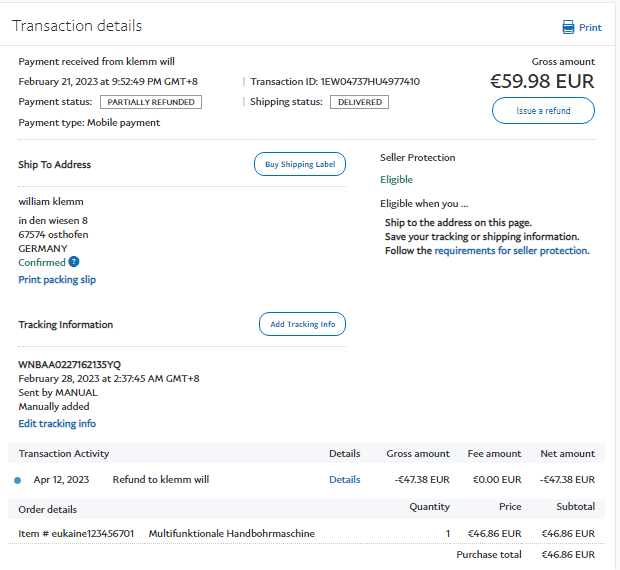Click tracking number WNBAA0227162135YQ
620x570 pixels.
(70, 365)
